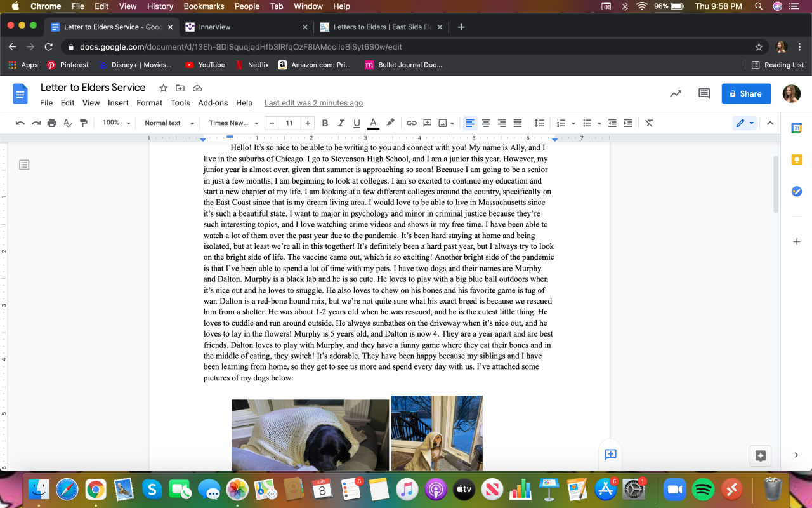Right align the paragraph

click(x=502, y=123)
